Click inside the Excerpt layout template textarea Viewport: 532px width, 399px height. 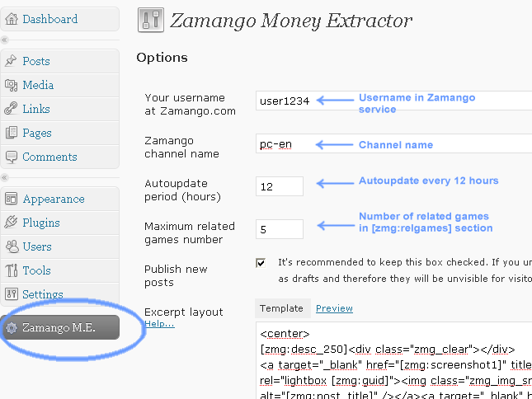(x=393, y=361)
